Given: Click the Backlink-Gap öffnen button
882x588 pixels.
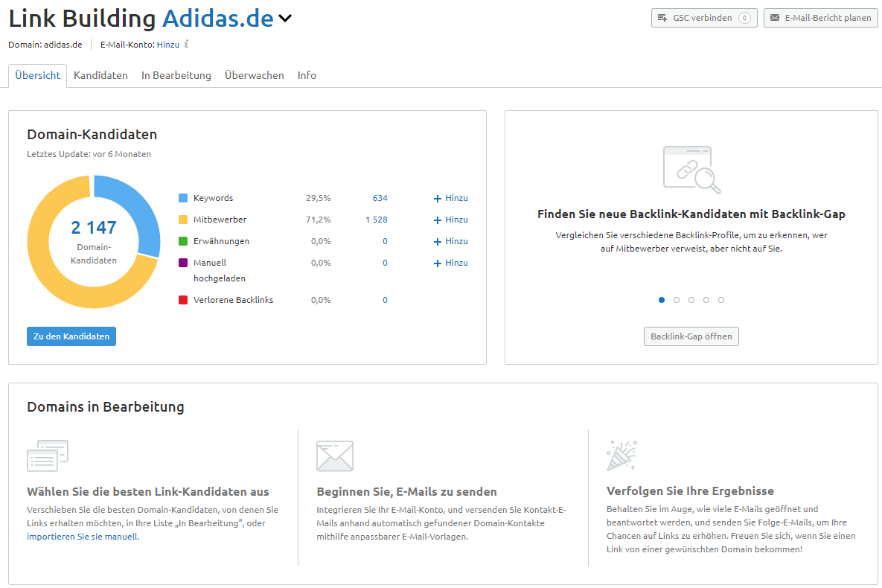Looking at the screenshot, I should (x=691, y=336).
